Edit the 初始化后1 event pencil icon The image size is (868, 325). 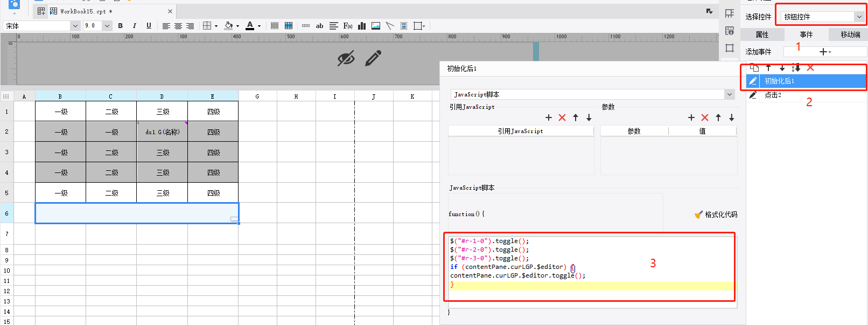tap(753, 81)
